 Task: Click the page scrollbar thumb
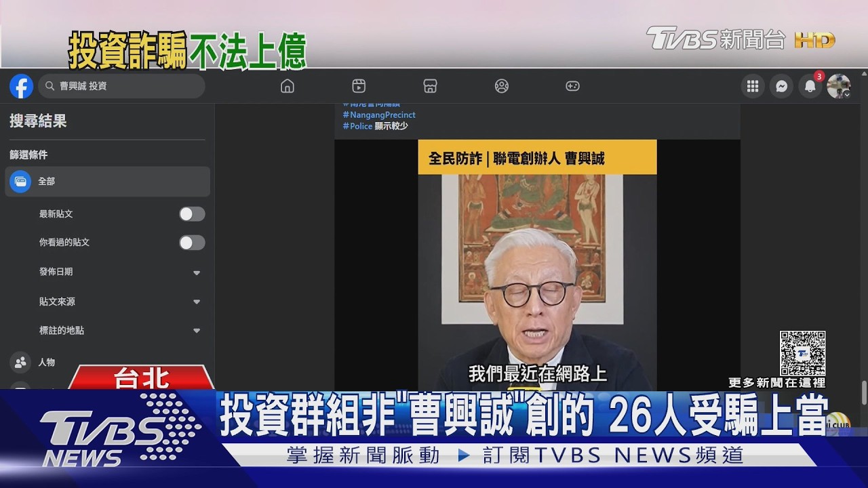coord(863,393)
